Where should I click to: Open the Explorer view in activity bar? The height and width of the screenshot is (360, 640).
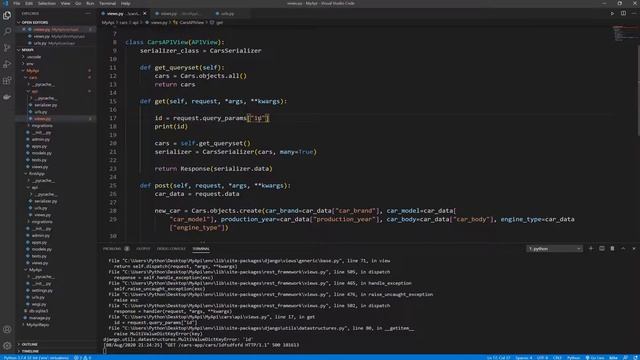point(7,16)
